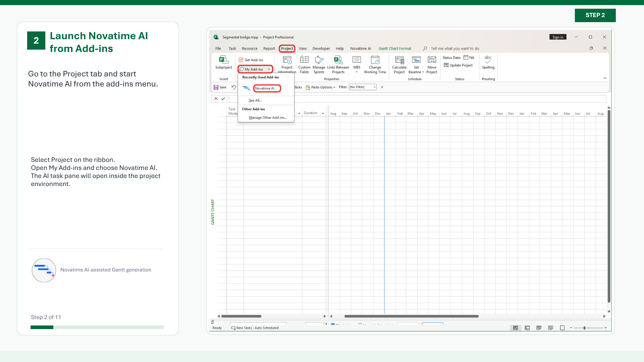Open the Filter combo box
Image resolution: width=644 pixels, height=362 pixels.
[363, 87]
